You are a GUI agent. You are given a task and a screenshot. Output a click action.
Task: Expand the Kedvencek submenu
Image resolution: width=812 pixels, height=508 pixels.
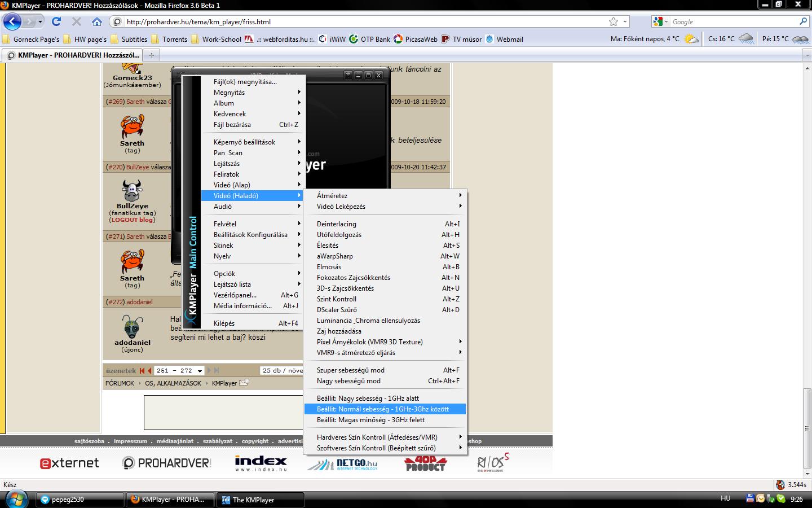[254, 114]
